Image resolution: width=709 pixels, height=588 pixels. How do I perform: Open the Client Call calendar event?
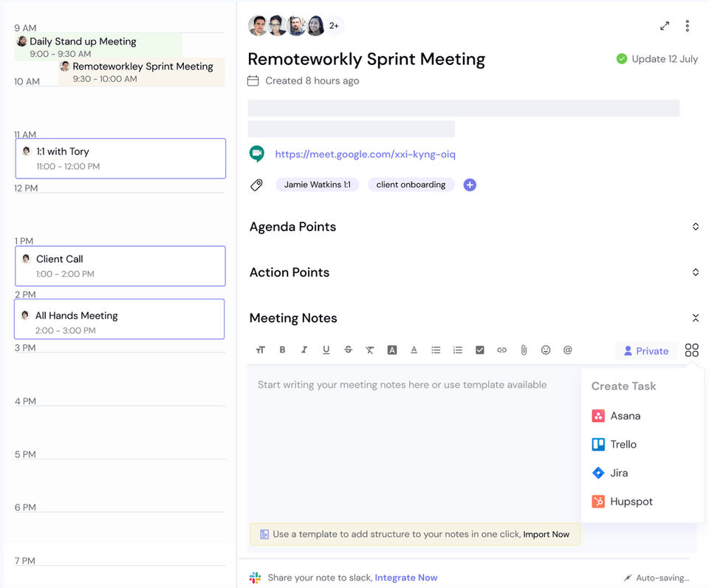point(120,266)
